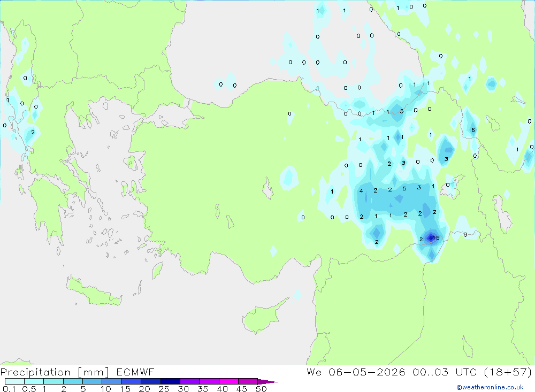Image resolution: width=535 pixels, height=392 pixels.
Task: Select the legend swatch between 20 and 25
Action: (x=151, y=381)
